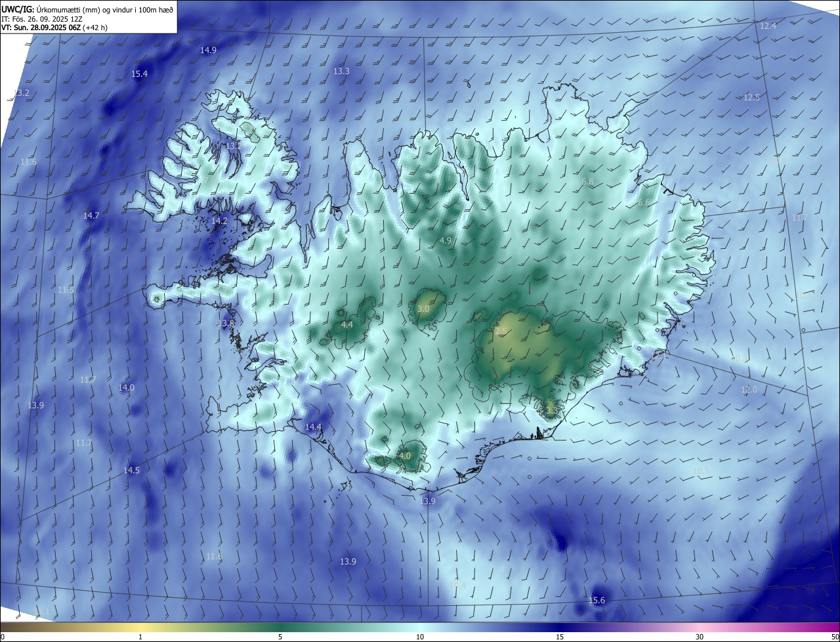Click the 6.8 value label
The image size is (840, 642).
(x=587, y=181)
